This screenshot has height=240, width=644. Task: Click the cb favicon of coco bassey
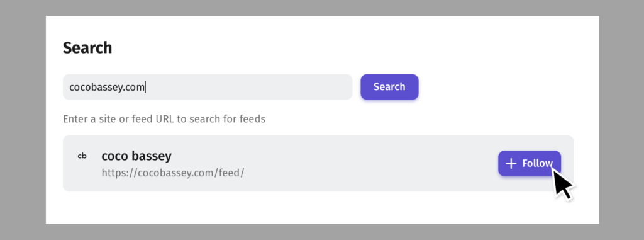(x=82, y=156)
